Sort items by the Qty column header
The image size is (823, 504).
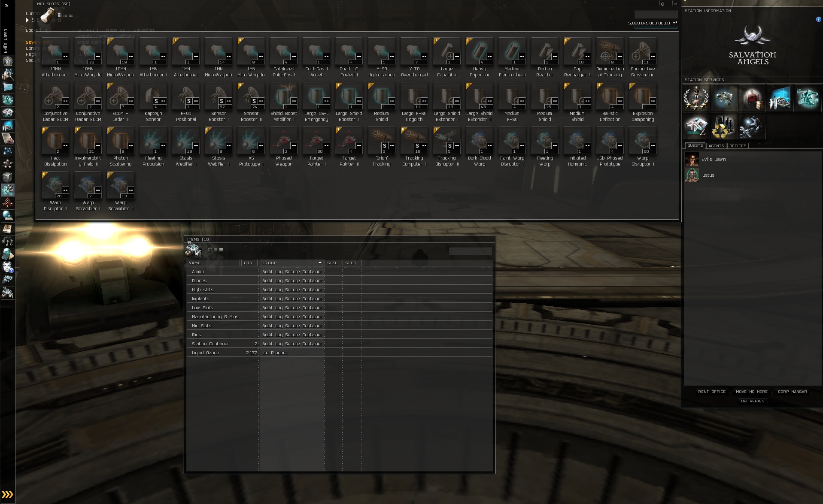250,263
